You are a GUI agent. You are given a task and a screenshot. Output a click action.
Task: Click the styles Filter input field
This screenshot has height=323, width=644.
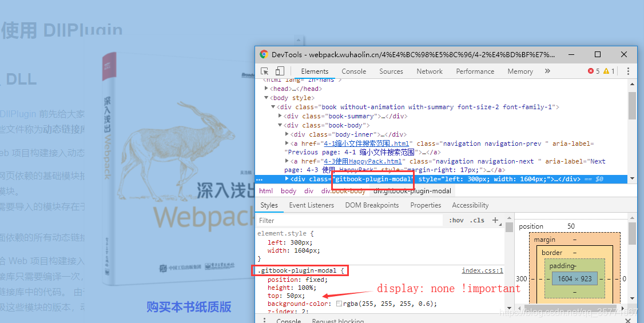[x=349, y=221]
